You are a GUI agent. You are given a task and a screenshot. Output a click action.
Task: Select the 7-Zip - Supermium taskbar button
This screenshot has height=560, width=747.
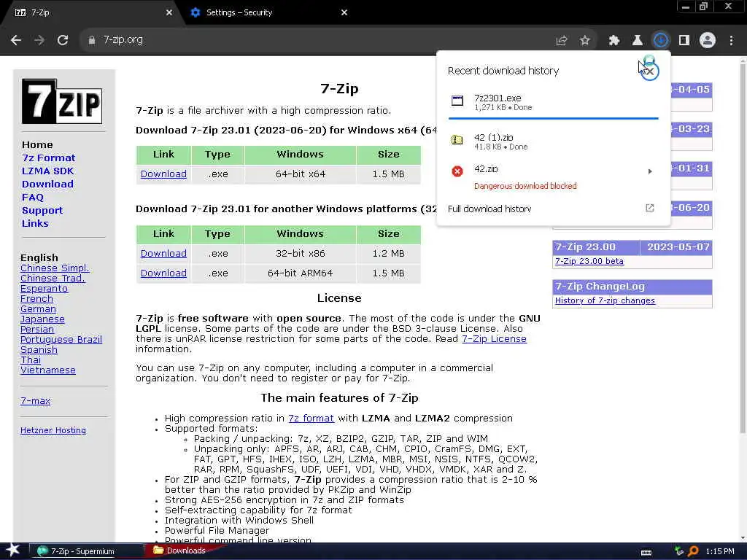pyautogui.click(x=87, y=551)
